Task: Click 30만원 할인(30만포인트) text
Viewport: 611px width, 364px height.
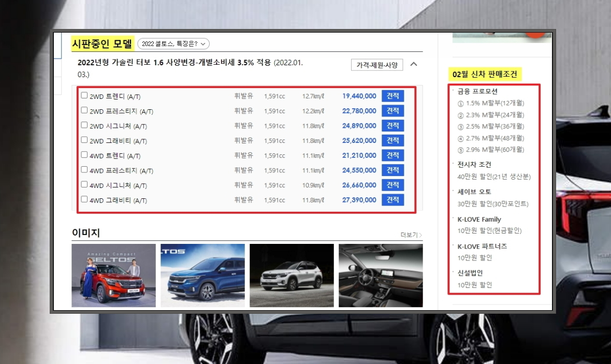Action: pyautogui.click(x=493, y=204)
